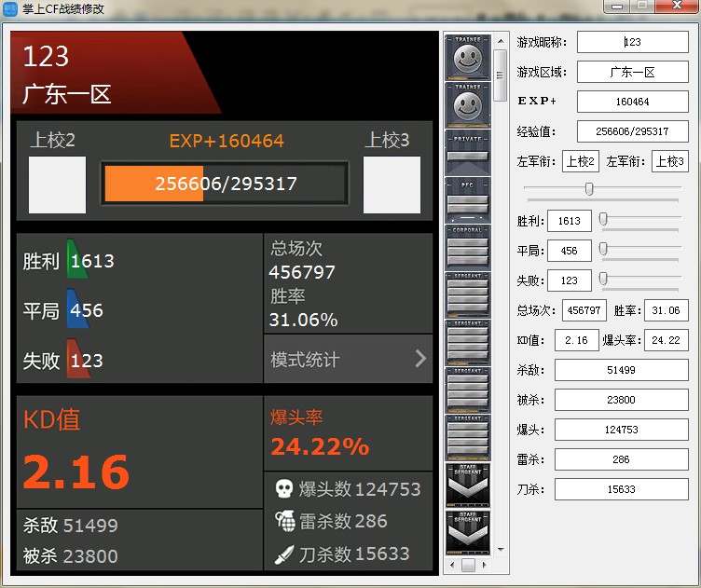Focus the 平局 field showing 456

(x=570, y=251)
